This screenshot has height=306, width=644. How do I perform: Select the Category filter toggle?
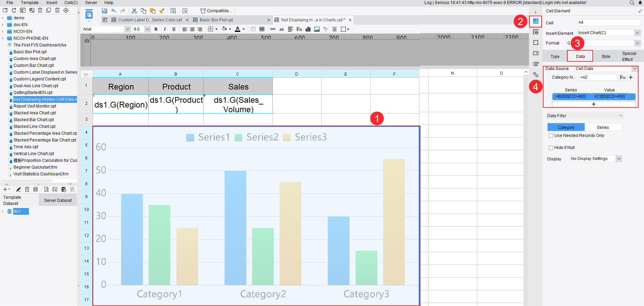(x=566, y=127)
